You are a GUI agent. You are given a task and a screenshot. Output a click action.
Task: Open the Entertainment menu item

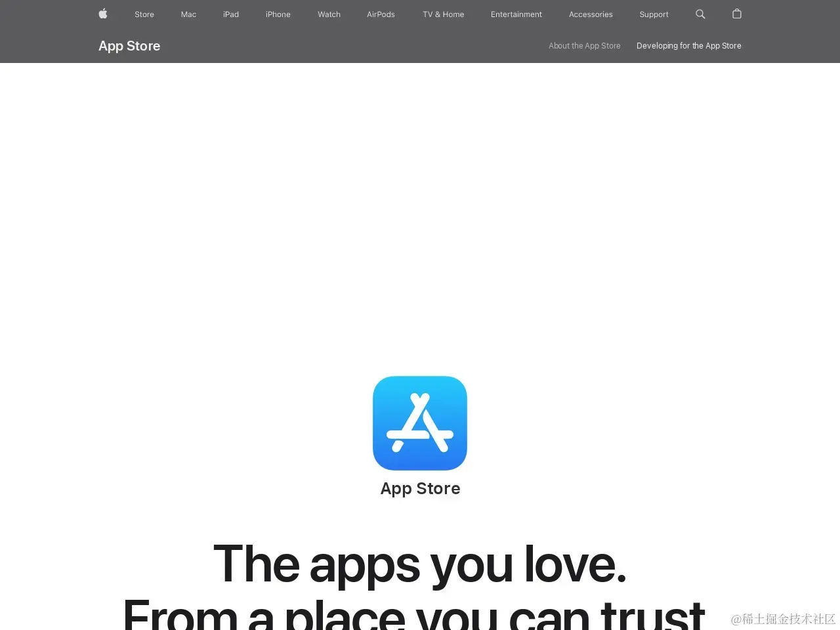pos(516,14)
